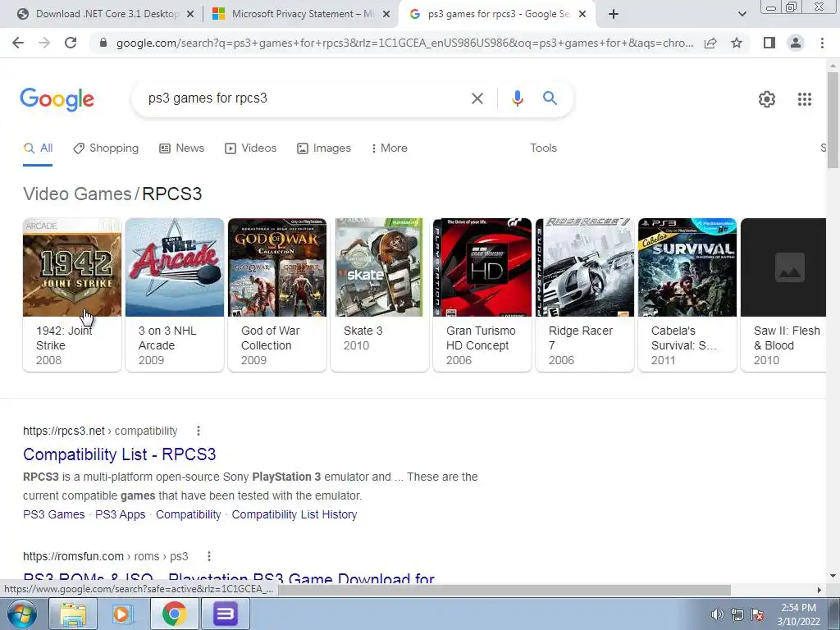Clear the search box with X
This screenshot has height=630, width=840.
pos(477,98)
